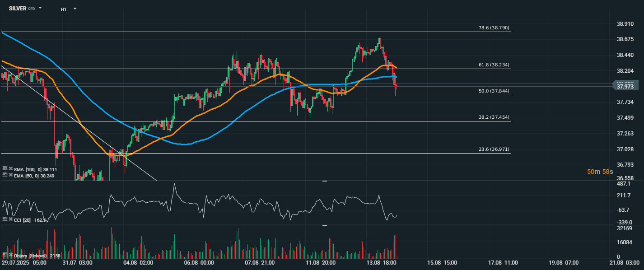The image size is (644, 270).
Task: Open settings icon for the EMA indicator
Action: 5,174
